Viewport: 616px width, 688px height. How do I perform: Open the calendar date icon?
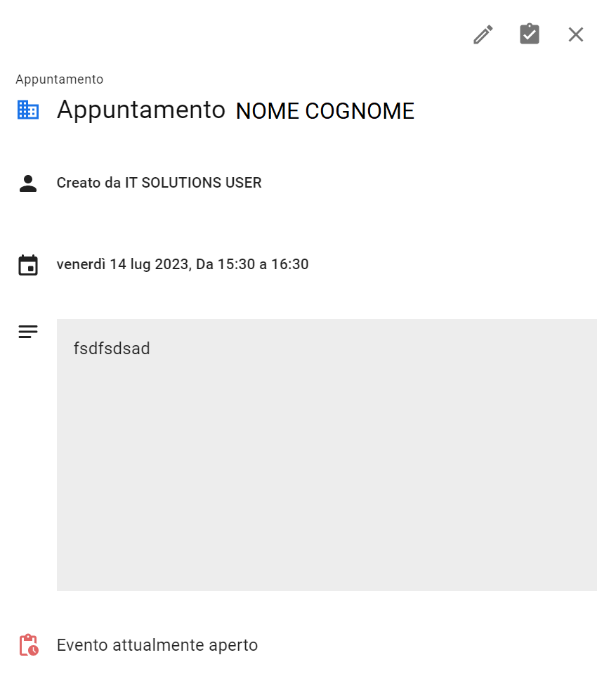(27, 264)
